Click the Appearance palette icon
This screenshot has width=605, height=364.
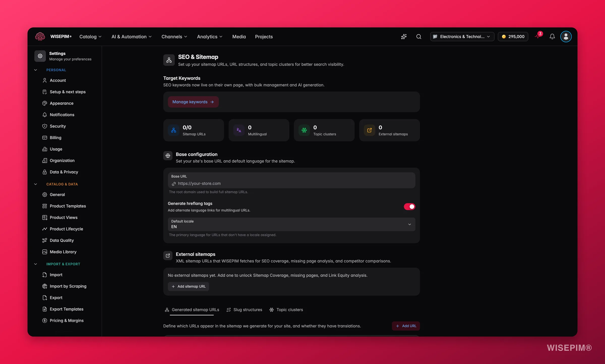coord(45,103)
